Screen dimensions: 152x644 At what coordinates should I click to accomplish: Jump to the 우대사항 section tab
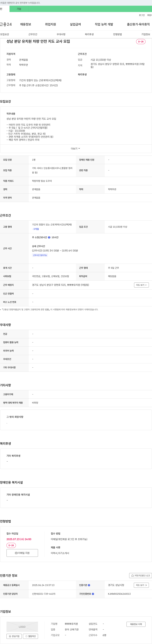point(61,34)
